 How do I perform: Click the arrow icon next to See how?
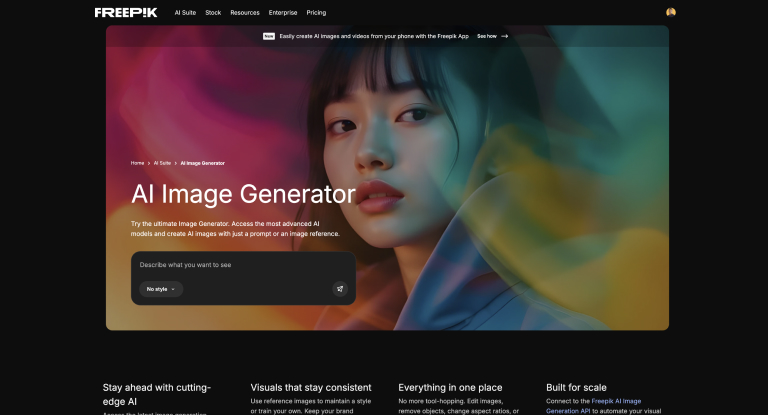(504, 36)
